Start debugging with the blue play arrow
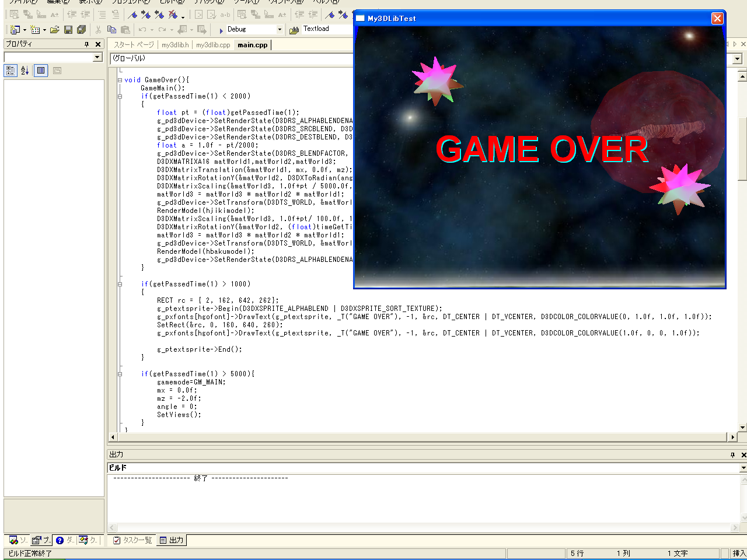This screenshot has width=747, height=560. coord(221,30)
